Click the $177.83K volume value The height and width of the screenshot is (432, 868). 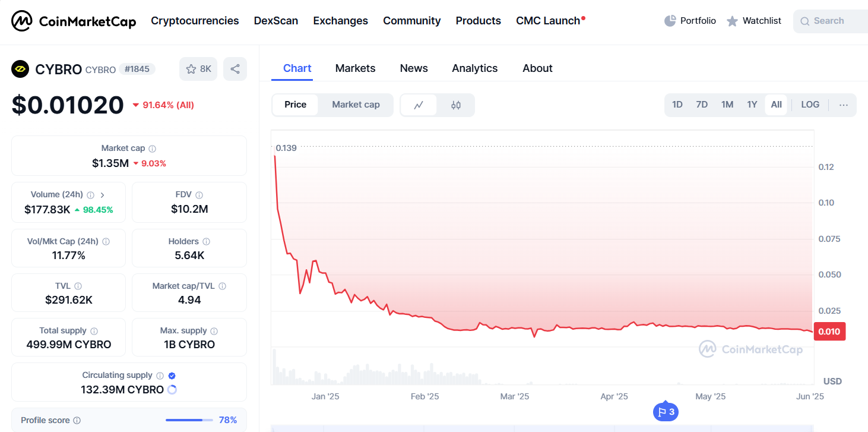[47, 209]
